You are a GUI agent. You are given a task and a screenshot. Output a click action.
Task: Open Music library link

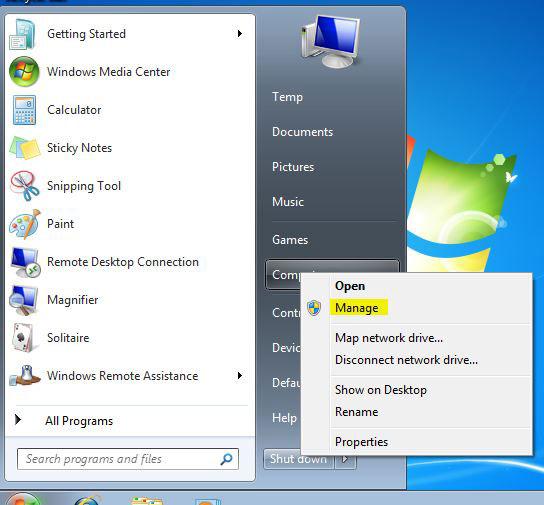tap(288, 202)
